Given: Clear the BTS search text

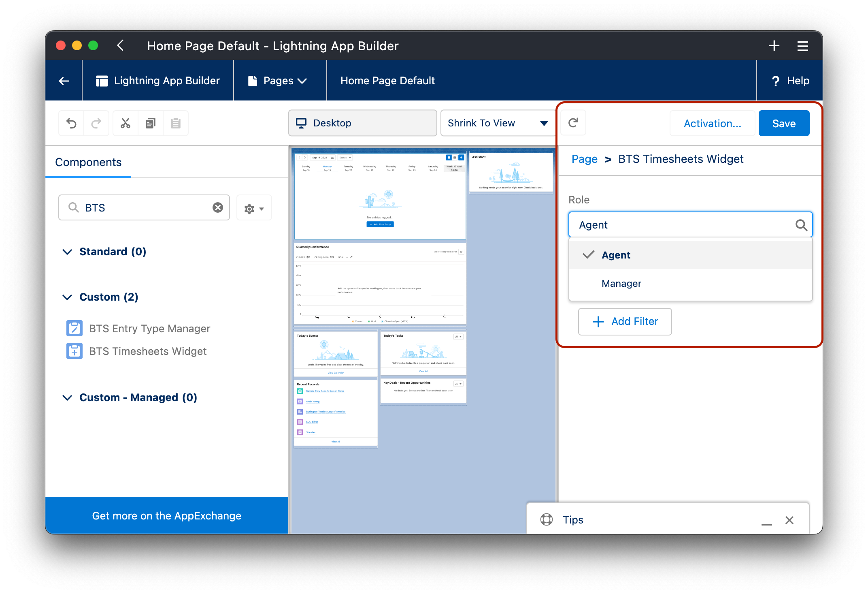Looking at the screenshot, I should [218, 207].
